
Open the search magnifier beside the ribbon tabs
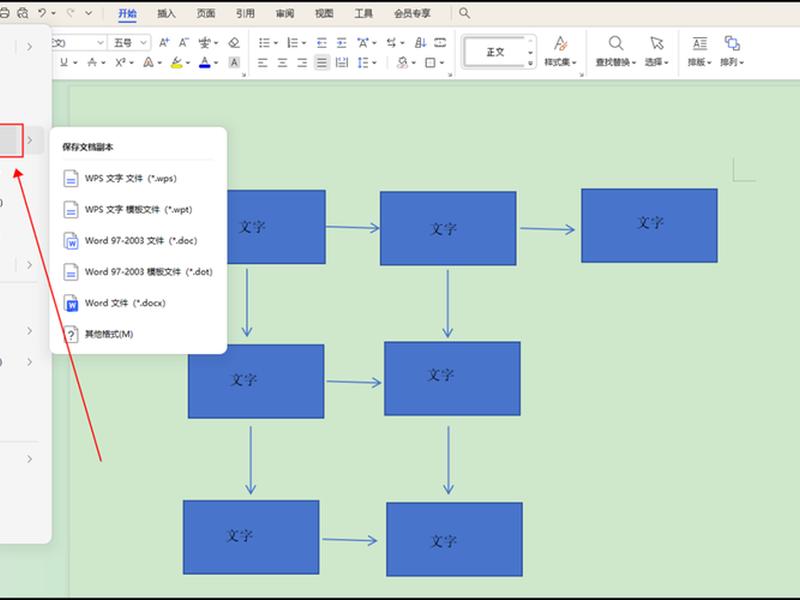click(464, 13)
